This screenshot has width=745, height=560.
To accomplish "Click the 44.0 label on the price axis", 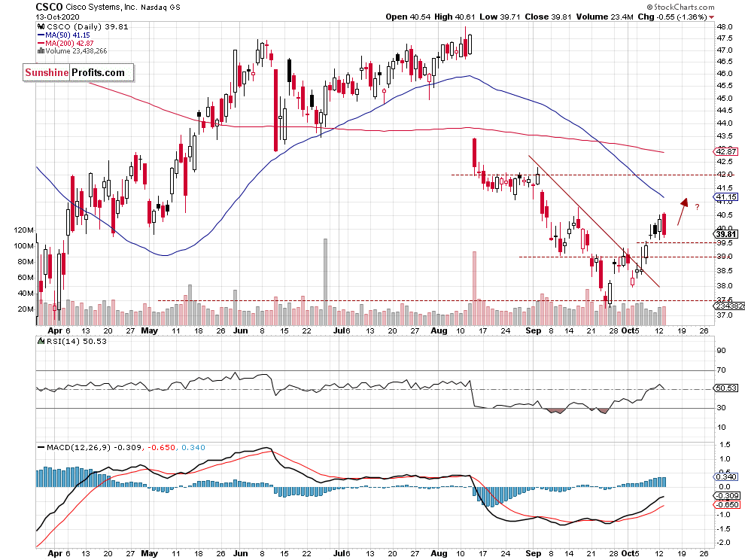I will pos(725,123).
